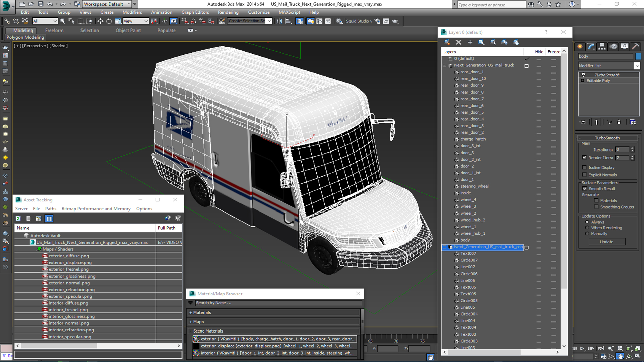
Task: Click in the Search by Name field
Action: [x=278, y=303]
